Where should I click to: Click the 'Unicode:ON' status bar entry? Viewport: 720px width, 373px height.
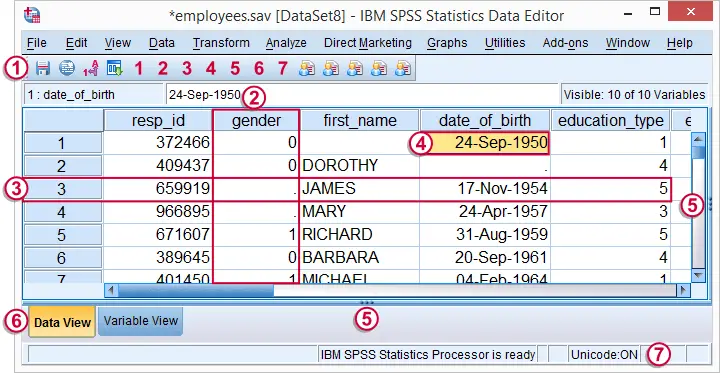point(604,355)
